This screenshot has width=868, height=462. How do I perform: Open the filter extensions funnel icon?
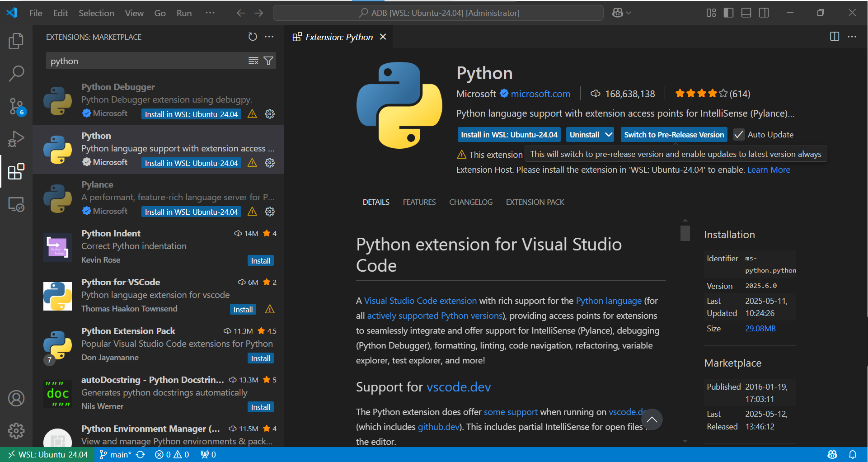click(x=268, y=61)
